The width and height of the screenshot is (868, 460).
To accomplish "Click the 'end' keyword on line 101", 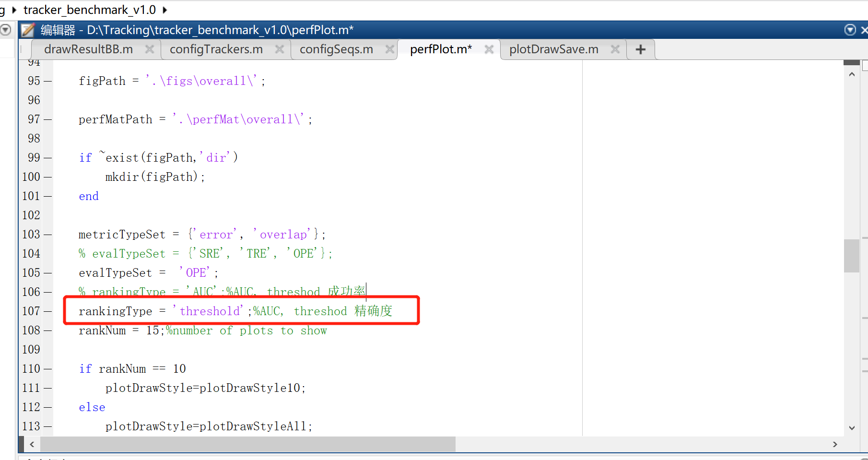I will point(89,196).
